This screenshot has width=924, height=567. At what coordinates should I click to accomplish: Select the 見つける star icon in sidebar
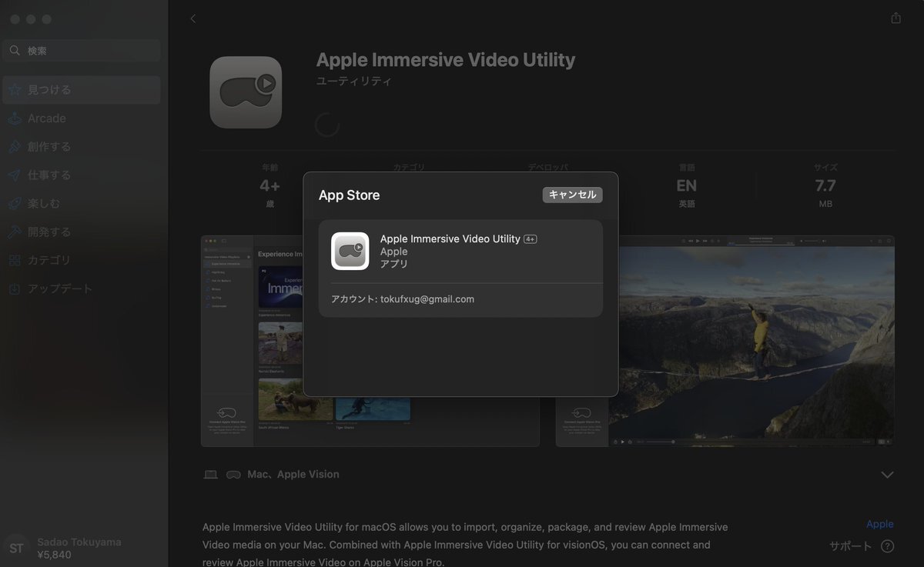[15, 90]
